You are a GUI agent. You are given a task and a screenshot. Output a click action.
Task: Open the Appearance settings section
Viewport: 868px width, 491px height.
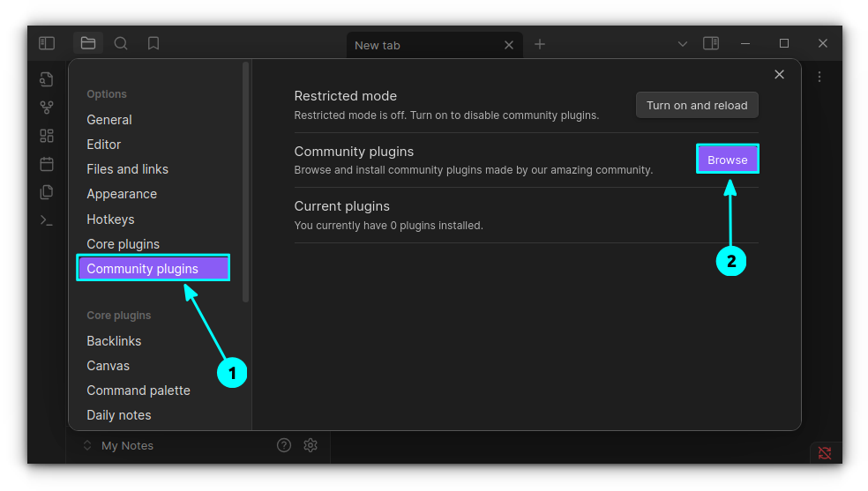coord(122,194)
